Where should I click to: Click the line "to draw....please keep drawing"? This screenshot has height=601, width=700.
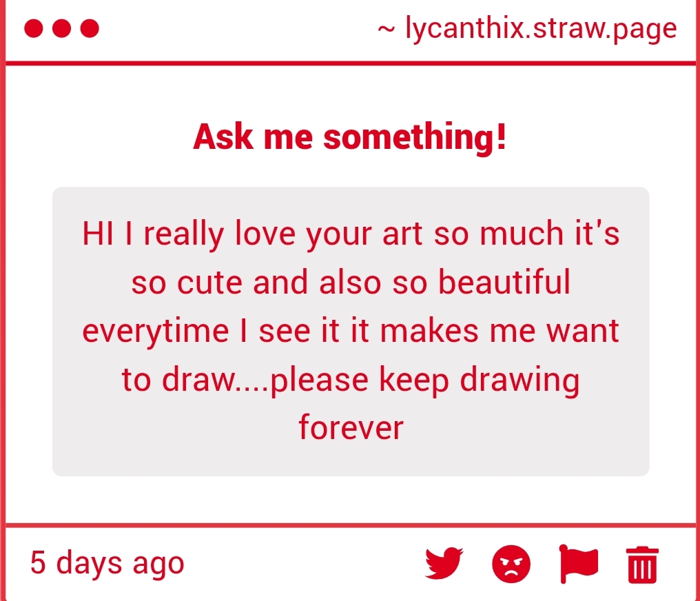point(351,380)
